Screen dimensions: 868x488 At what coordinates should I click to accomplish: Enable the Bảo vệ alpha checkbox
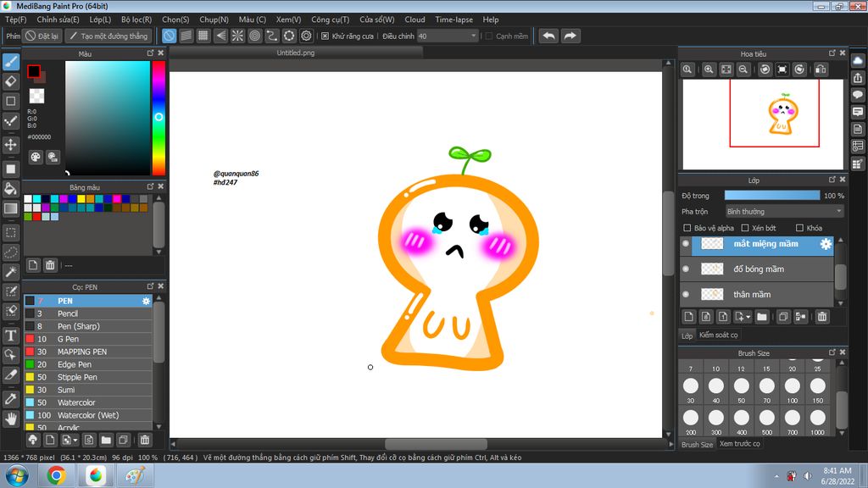(687, 228)
